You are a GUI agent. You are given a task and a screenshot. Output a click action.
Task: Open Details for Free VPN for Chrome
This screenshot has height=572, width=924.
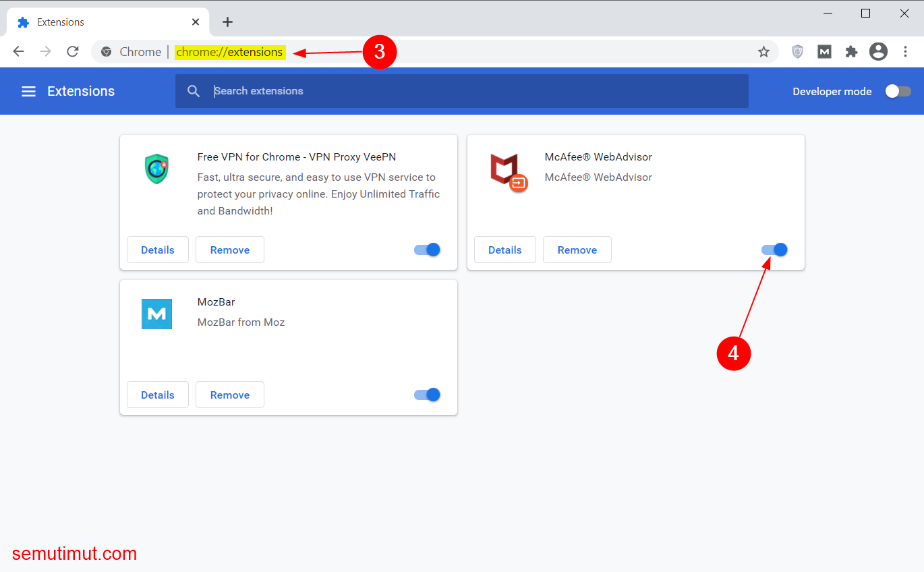point(158,250)
